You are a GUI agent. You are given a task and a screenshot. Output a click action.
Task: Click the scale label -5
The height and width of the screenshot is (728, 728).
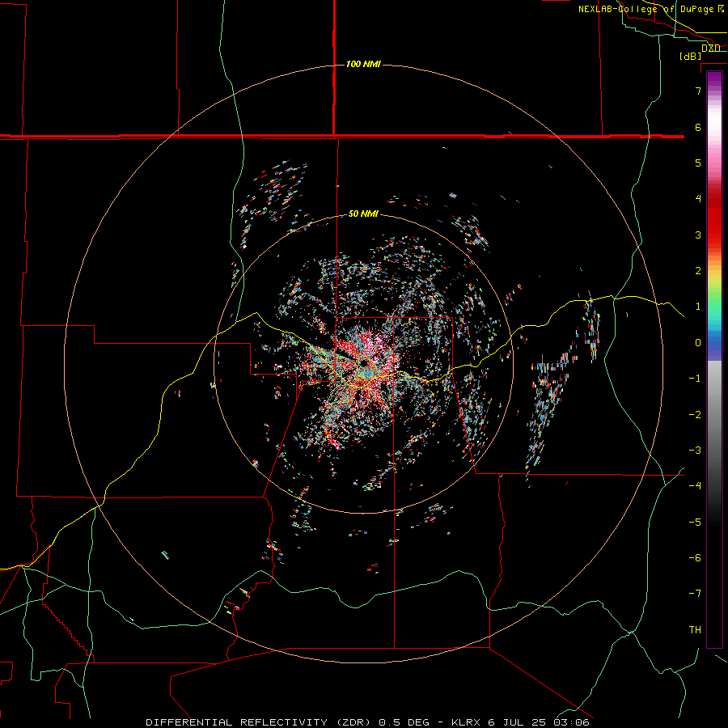tap(695, 523)
